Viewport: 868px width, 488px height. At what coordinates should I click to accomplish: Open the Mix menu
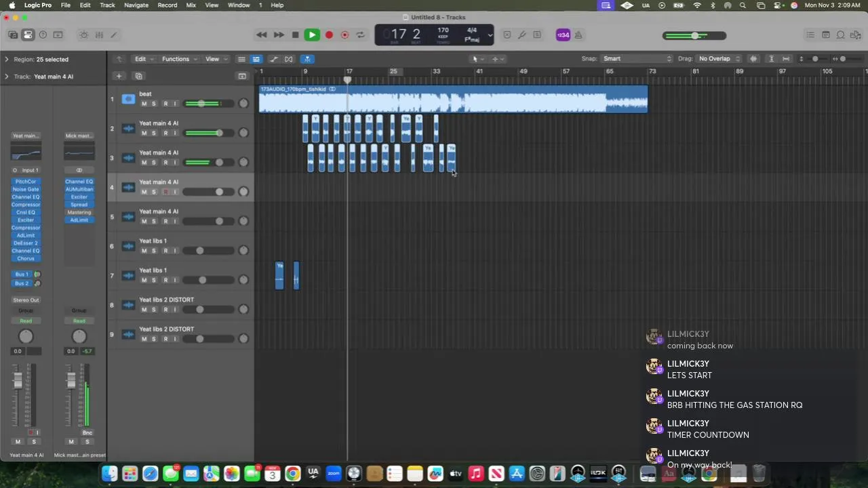click(191, 5)
